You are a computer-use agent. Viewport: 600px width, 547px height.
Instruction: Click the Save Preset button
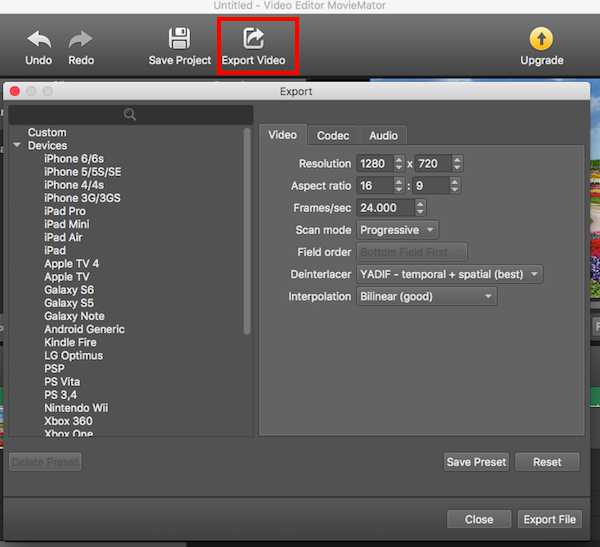[476, 462]
